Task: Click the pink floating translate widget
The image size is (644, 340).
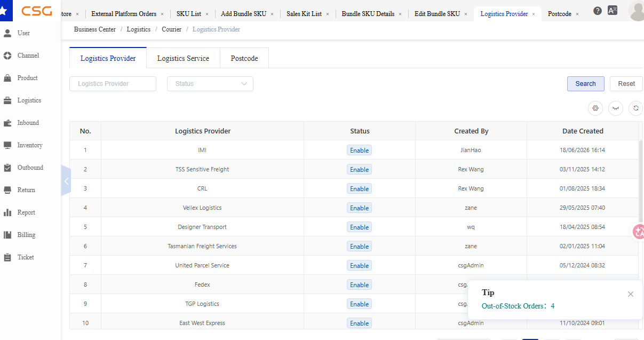Action: pos(639,232)
